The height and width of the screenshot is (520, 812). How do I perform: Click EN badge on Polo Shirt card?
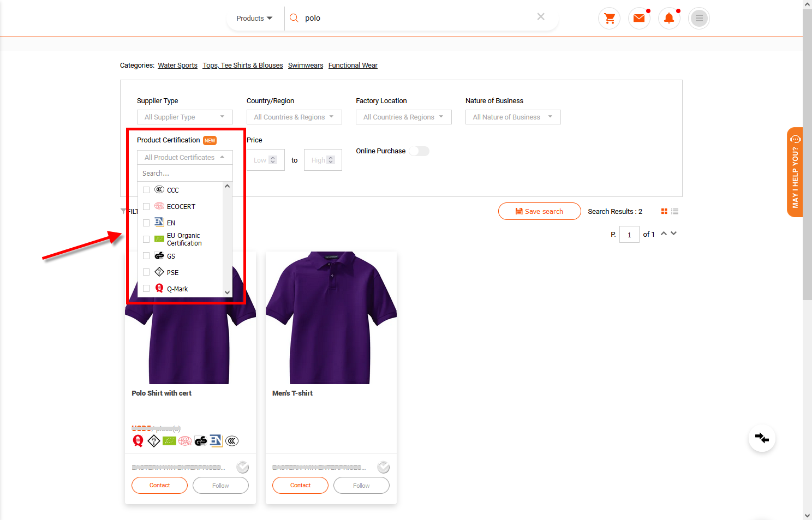pos(216,441)
